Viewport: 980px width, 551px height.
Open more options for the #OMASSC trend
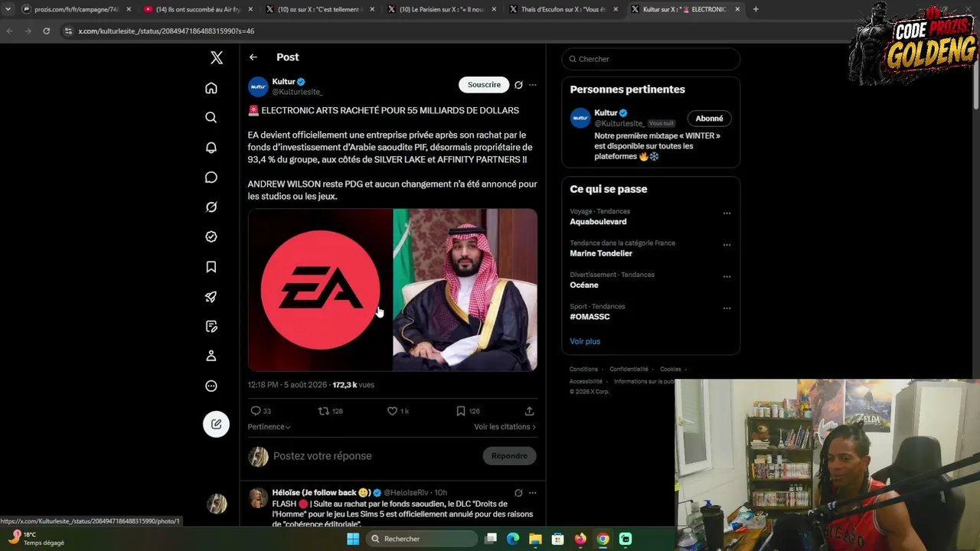click(x=727, y=308)
